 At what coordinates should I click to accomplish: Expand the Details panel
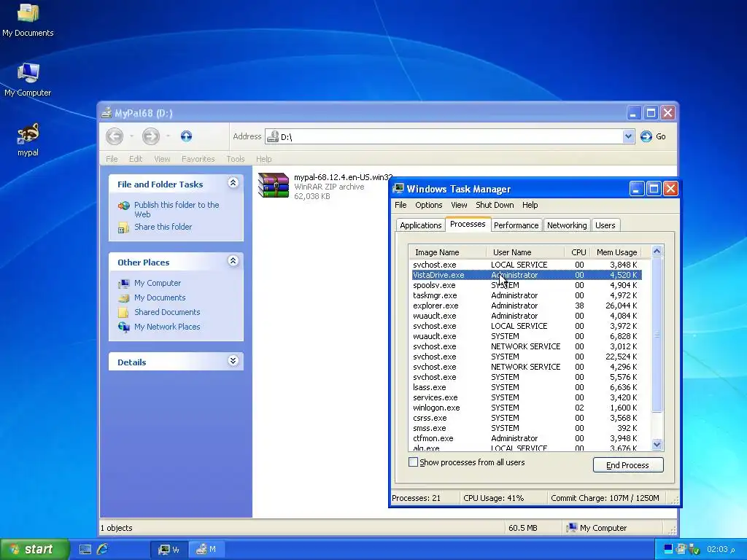coord(233,360)
